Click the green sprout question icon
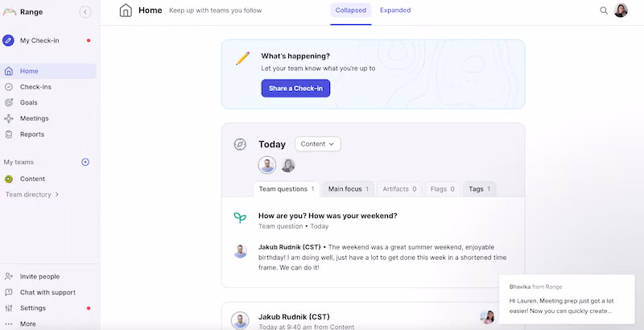This screenshot has width=644, height=330. pos(240,217)
